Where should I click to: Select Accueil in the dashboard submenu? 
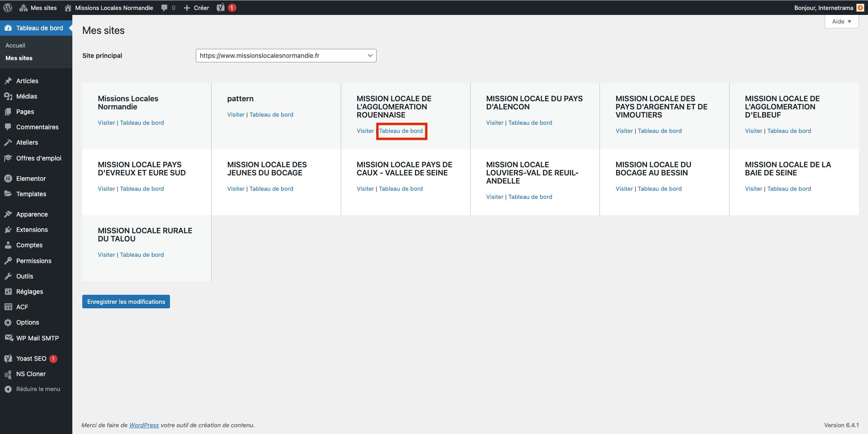[15, 45]
